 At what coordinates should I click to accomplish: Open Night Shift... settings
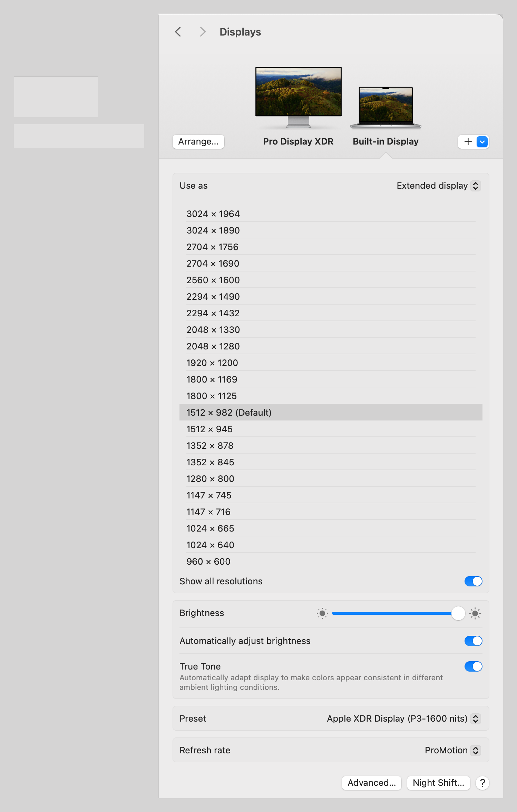pos(438,783)
